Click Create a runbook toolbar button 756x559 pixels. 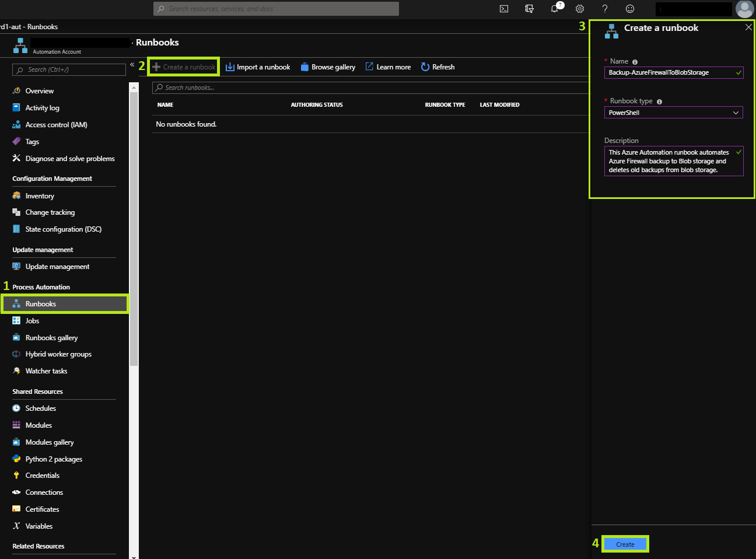[x=184, y=67]
